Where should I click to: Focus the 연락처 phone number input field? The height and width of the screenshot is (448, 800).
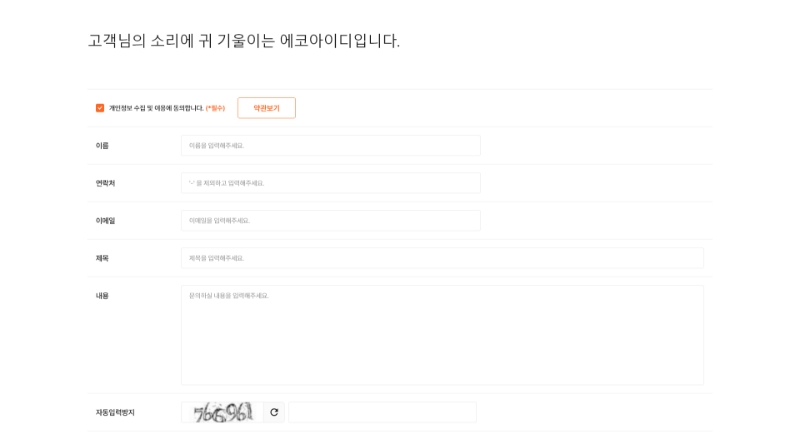click(331, 183)
